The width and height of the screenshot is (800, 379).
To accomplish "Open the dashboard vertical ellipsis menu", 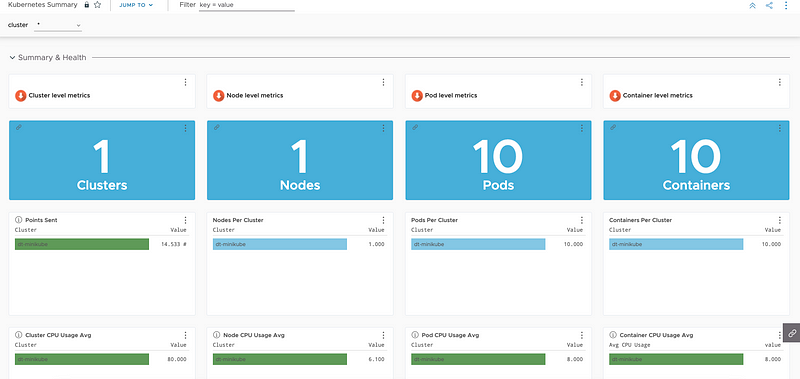I will (x=786, y=6).
